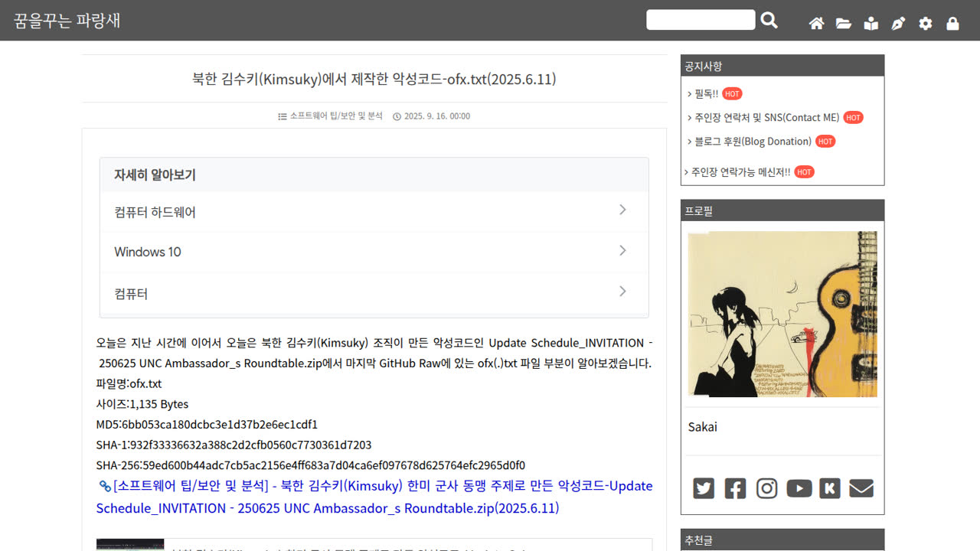Viewport: 980px width, 551px height.
Task: Click the clock icon beside post date
Action: click(397, 116)
